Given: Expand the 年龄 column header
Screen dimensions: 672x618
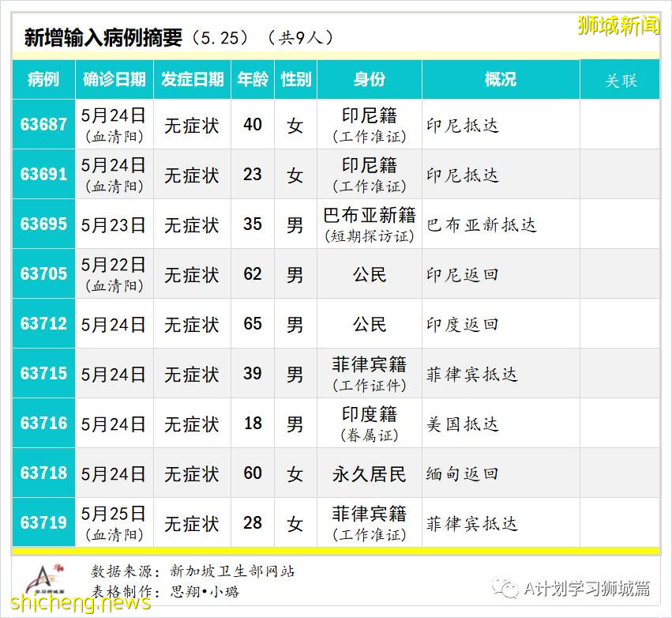Looking at the screenshot, I should [x=251, y=79].
